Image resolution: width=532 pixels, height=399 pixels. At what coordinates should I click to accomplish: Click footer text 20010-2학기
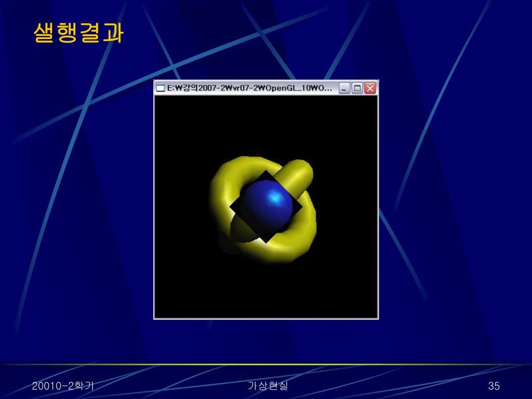(x=63, y=386)
